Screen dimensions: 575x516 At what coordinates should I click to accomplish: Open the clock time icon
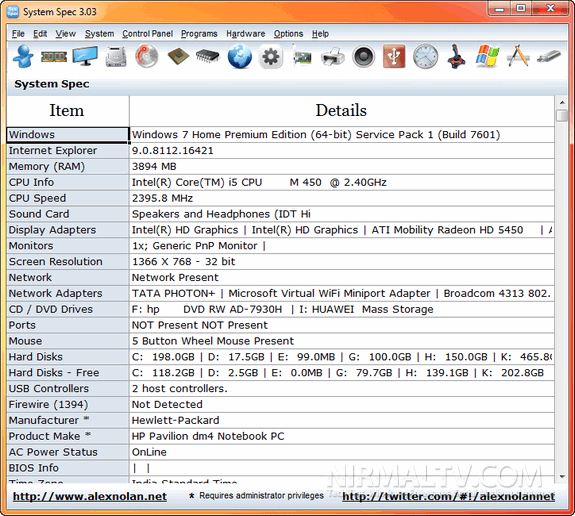click(425, 56)
